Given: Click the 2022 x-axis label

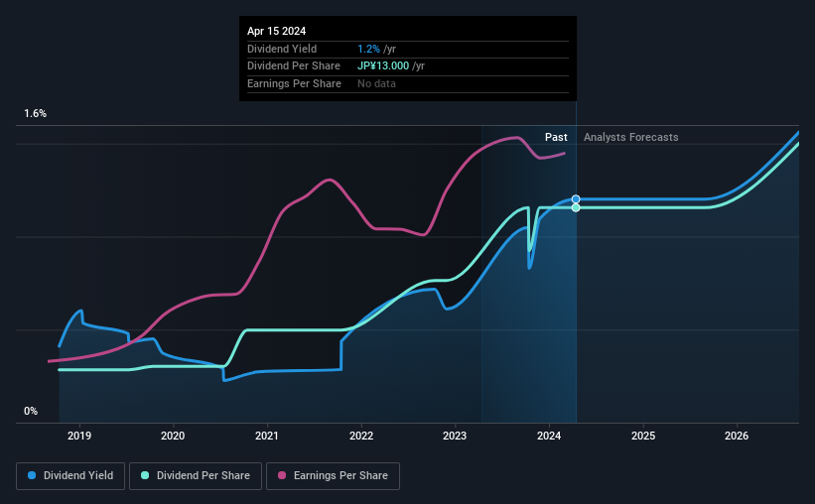Looking at the screenshot, I should (x=361, y=436).
